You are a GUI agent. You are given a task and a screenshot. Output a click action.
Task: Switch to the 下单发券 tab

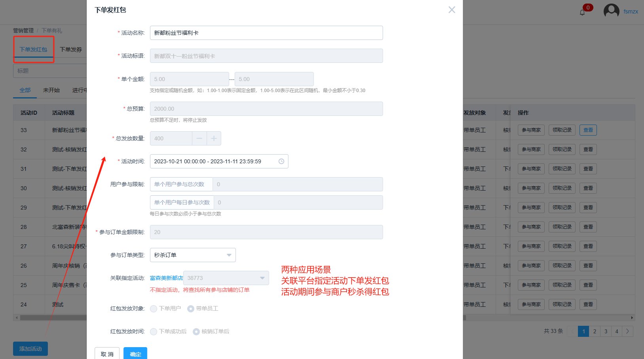coord(71,49)
